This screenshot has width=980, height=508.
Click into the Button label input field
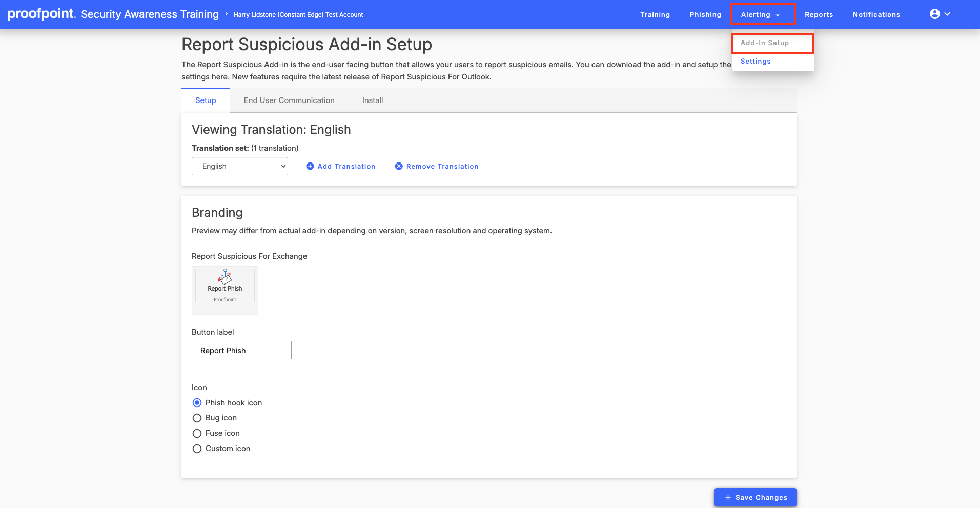(241, 350)
